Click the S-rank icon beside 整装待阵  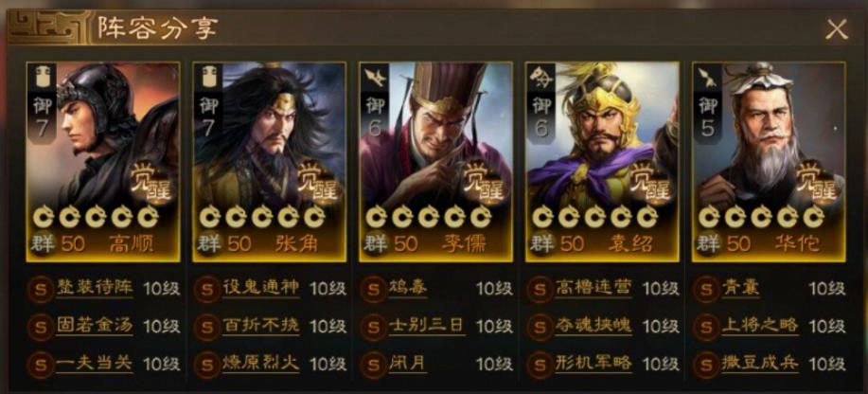pyautogui.click(x=41, y=289)
